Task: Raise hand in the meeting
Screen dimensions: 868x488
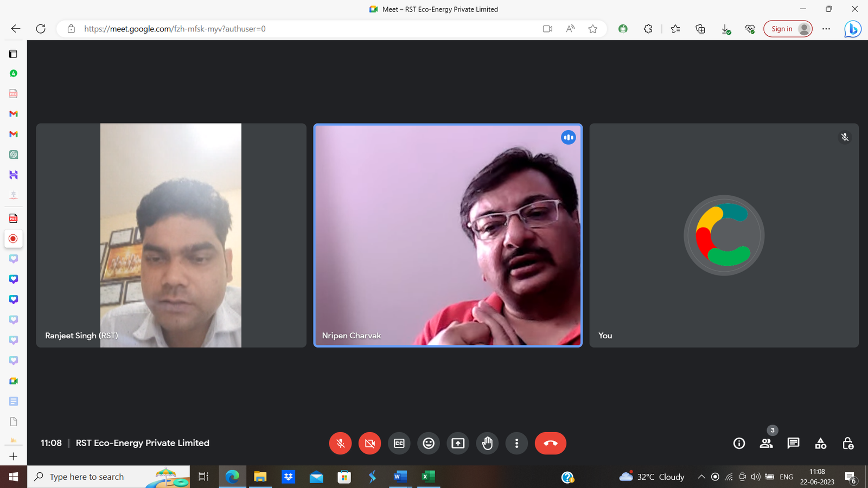Action: pos(487,444)
